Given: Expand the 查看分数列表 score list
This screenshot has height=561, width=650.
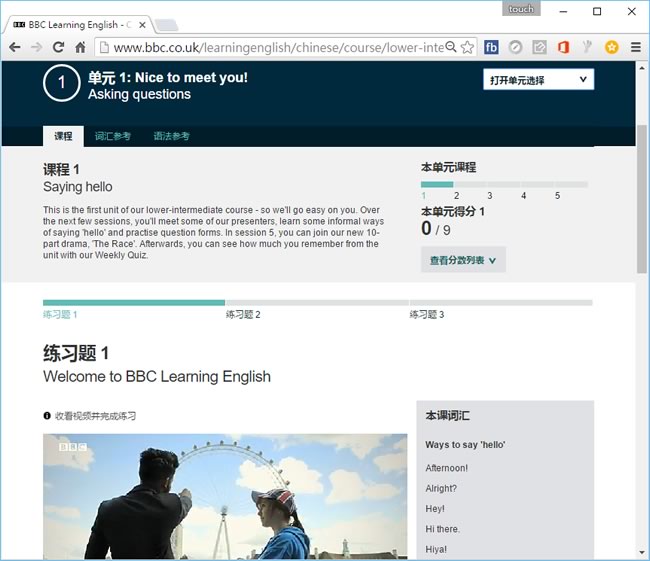Looking at the screenshot, I should [x=463, y=260].
